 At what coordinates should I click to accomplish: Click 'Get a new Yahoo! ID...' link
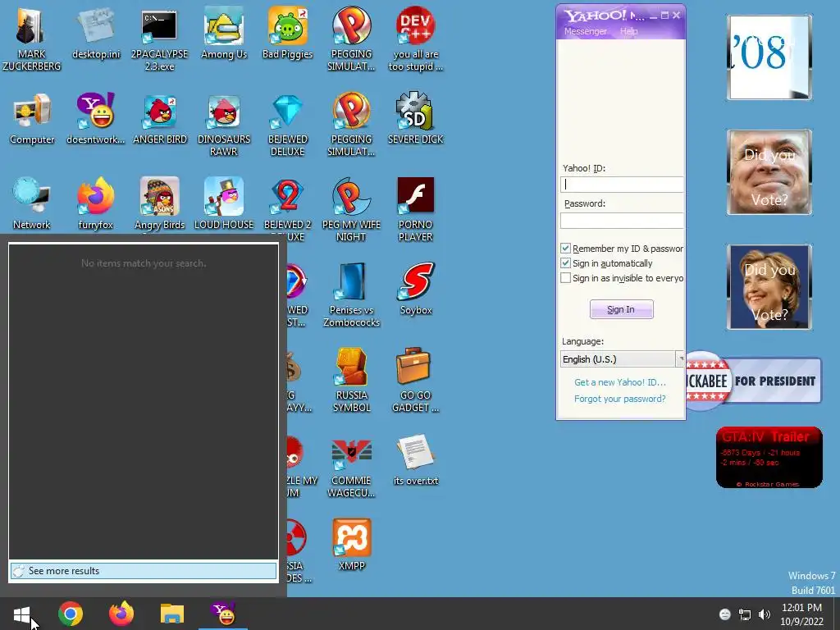[620, 382]
